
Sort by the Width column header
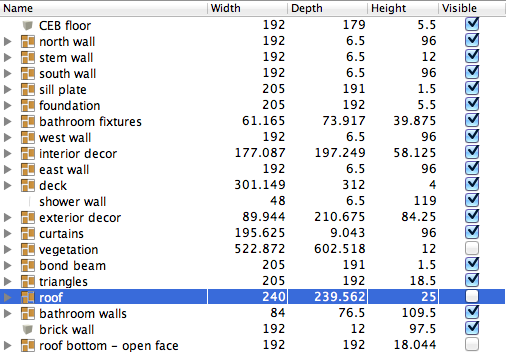(x=248, y=8)
